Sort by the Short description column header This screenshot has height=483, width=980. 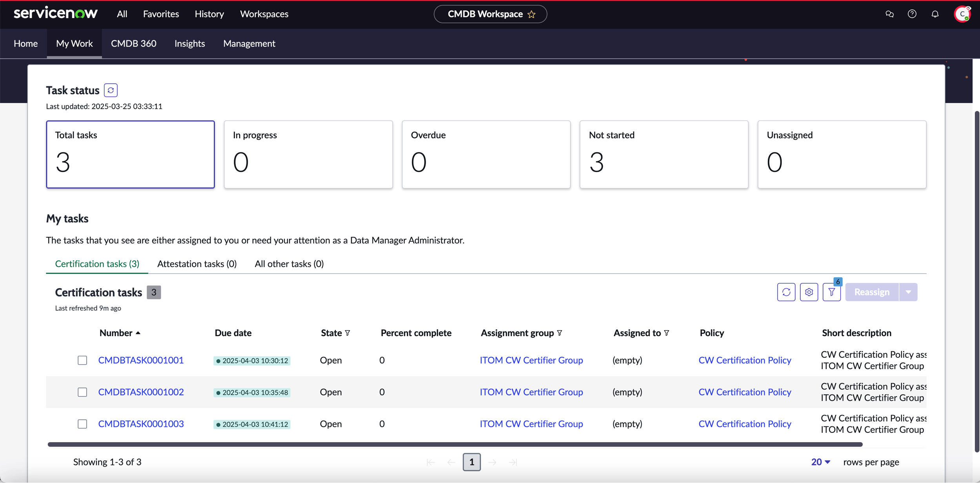856,333
